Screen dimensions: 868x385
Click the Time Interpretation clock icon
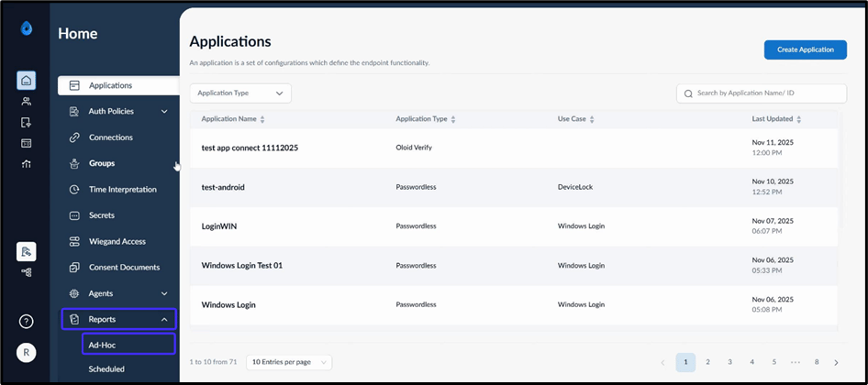(74, 189)
